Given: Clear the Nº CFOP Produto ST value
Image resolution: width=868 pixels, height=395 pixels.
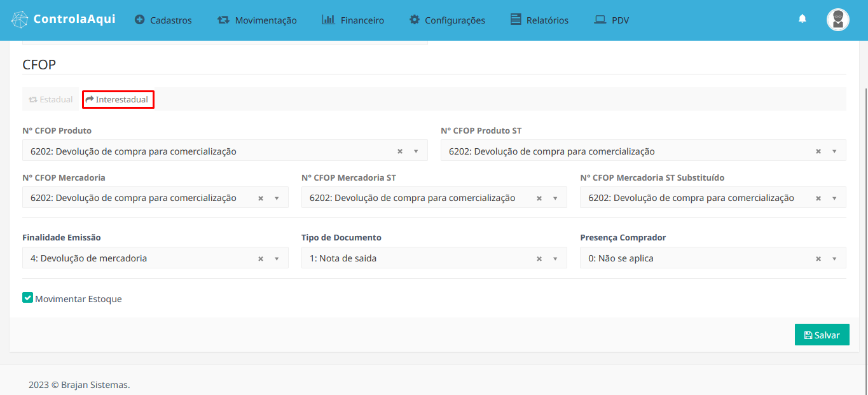Looking at the screenshot, I should [818, 151].
